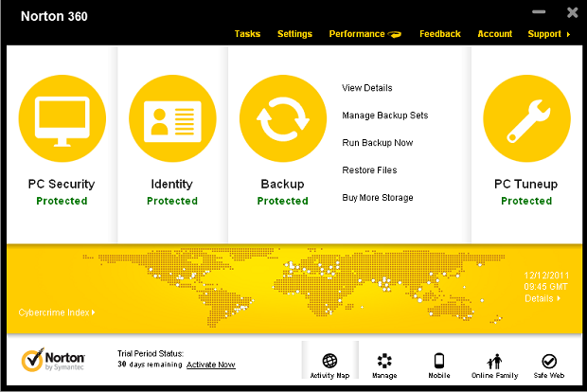
Task: Open the PC Tuneup wrench icon
Action: click(526, 118)
